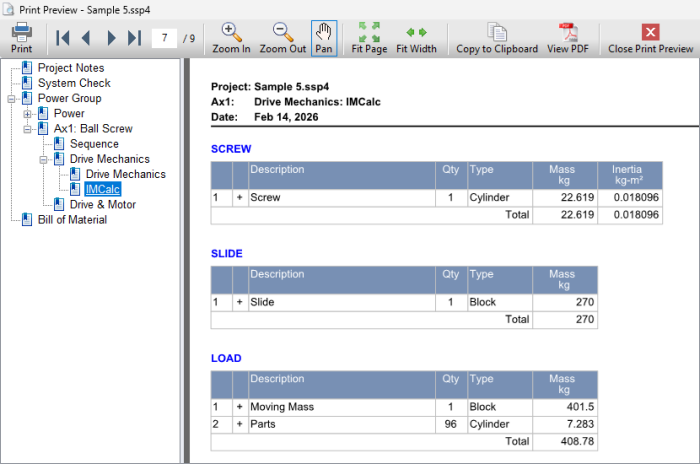700x464 pixels.
Task: Open the report with View PDF
Action: [566, 37]
